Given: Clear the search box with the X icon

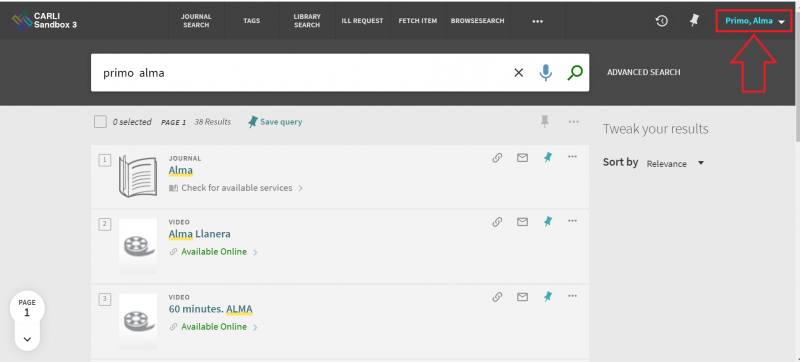Looking at the screenshot, I should click(x=518, y=73).
